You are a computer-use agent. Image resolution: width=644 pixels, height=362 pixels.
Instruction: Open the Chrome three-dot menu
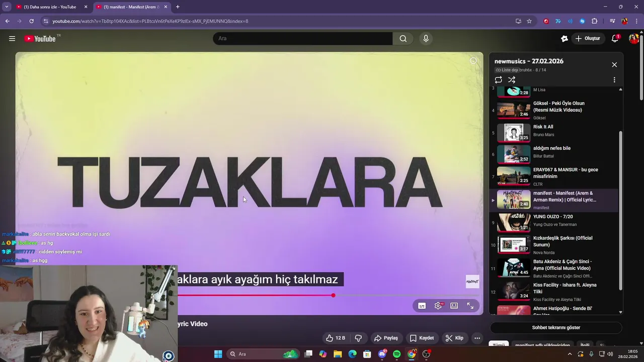[636, 21]
